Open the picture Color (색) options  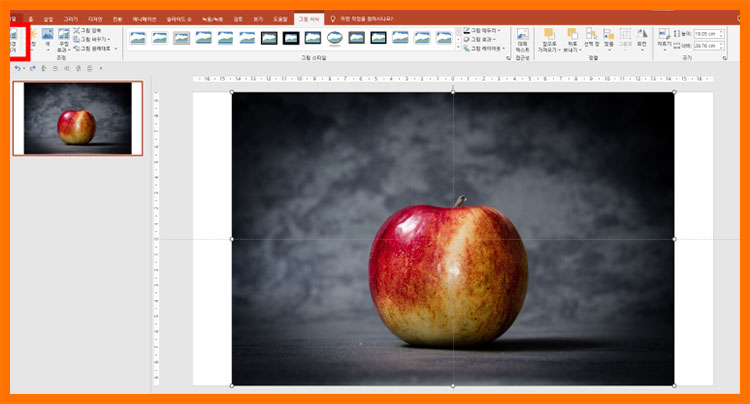pos(47,40)
